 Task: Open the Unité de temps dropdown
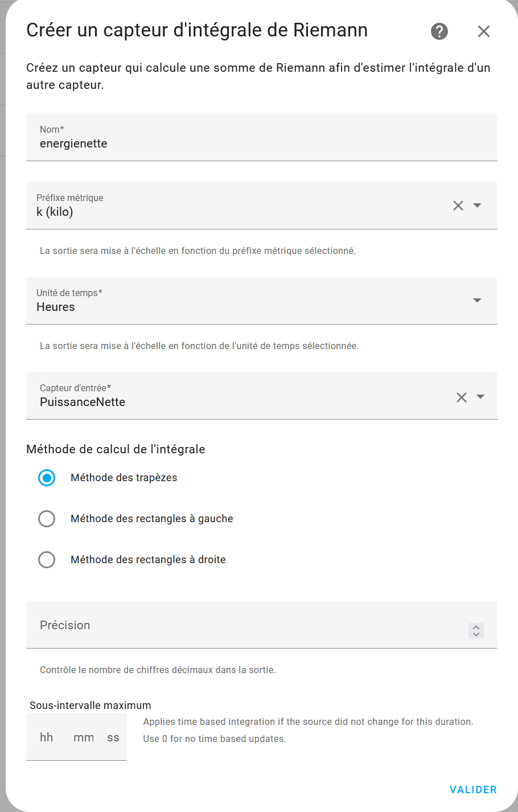(262, 301)
